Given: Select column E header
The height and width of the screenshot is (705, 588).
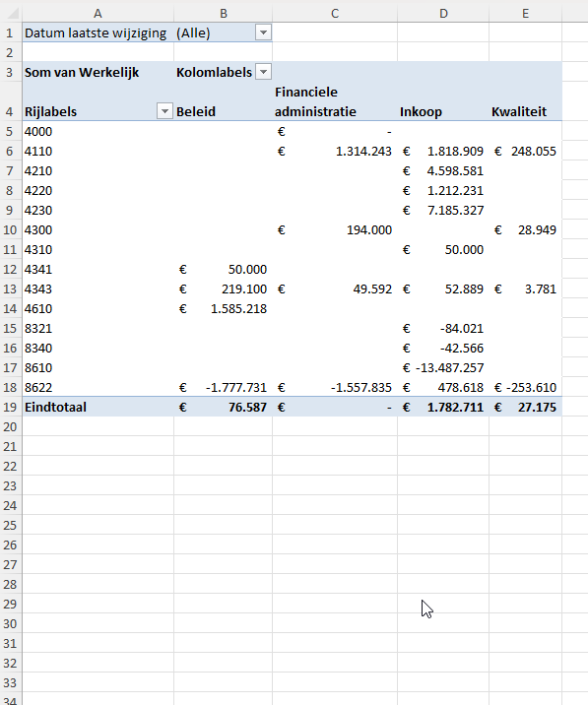Looking at the screenshot, I should point(525,13).
